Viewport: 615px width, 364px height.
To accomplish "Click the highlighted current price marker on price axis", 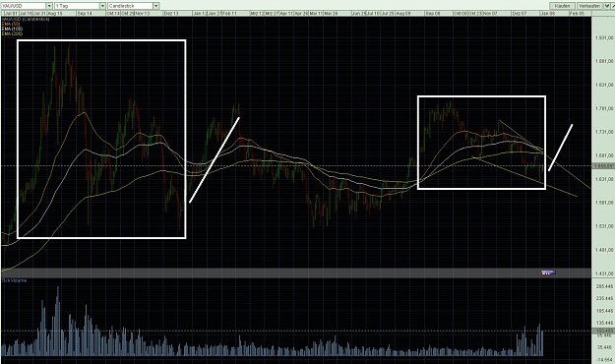I will (x=603, y=166).
